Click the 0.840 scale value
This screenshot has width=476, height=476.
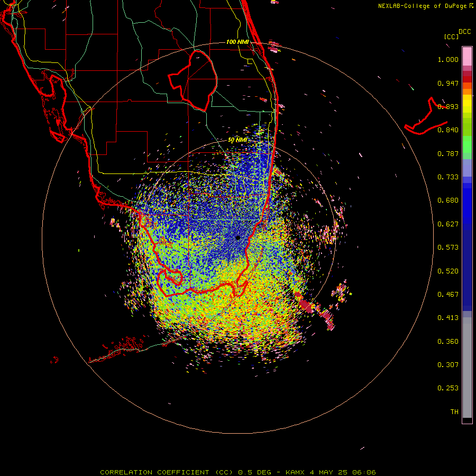(448, 130)
